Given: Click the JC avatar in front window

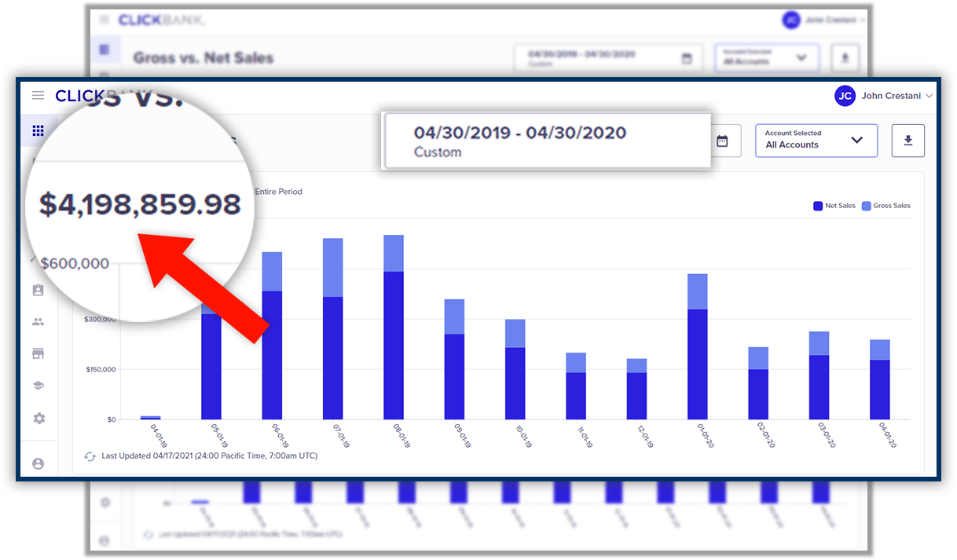Looking at the screenshot, I should pyautogui.click(x=845, y=96).
